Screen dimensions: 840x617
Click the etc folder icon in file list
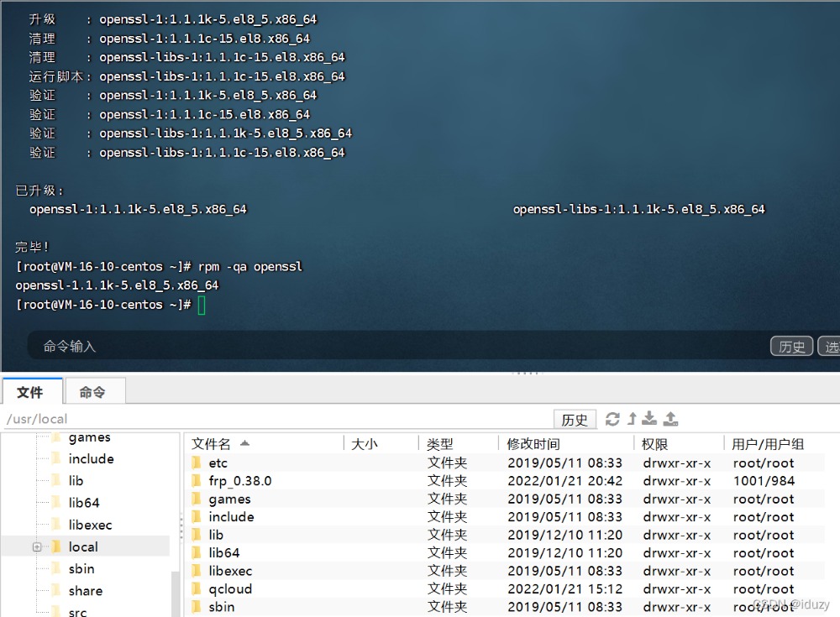point(197,463)
